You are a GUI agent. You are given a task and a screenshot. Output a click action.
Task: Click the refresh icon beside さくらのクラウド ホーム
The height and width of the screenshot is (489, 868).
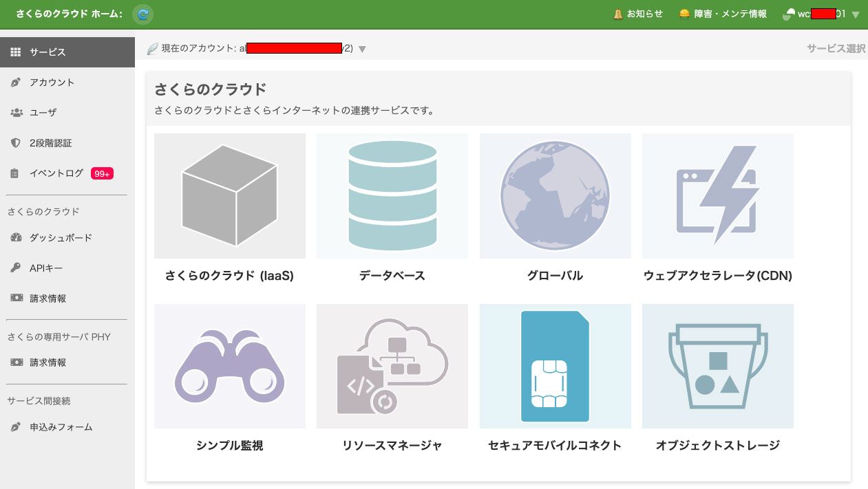point(143,14)
